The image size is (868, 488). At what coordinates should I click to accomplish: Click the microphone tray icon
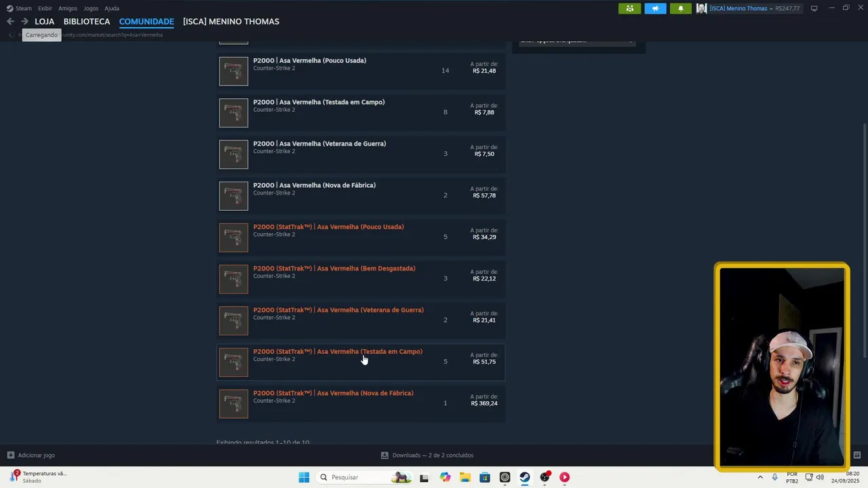tap(774, 477)
